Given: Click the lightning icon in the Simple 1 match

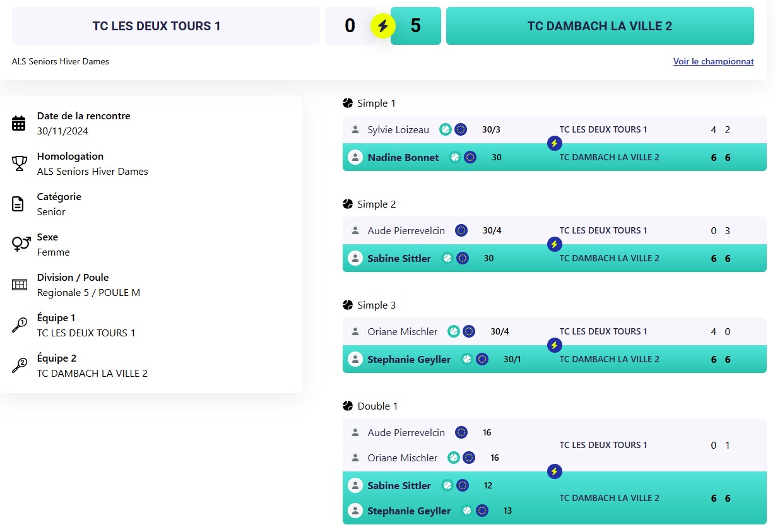Looking at the screenshot, I should coord(554,143).
